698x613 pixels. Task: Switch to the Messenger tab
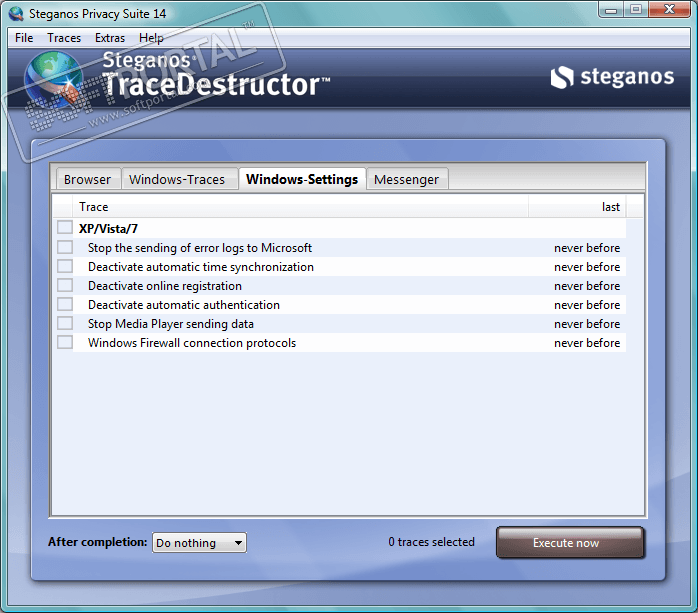pos(406,179)
